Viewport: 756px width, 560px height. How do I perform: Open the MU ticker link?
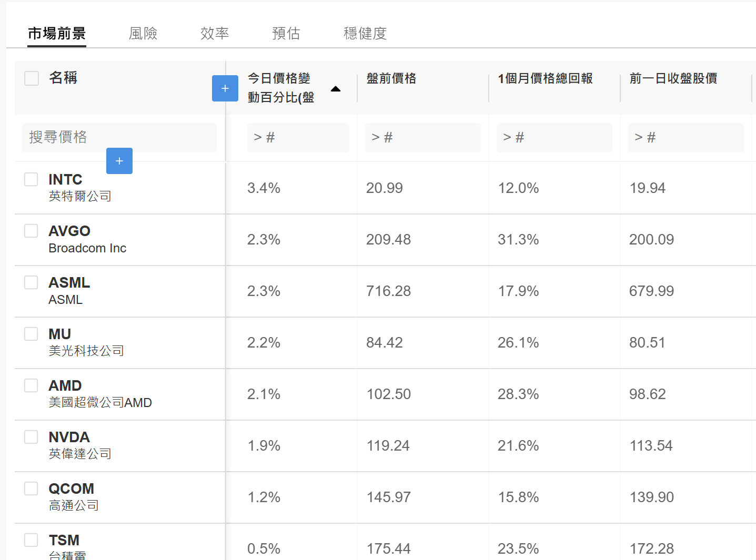[59, 334]
